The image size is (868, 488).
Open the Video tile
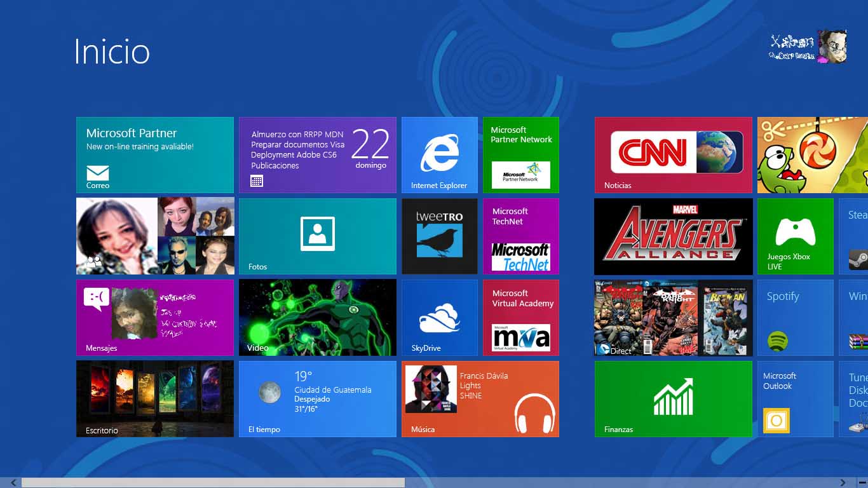point(318,318)
